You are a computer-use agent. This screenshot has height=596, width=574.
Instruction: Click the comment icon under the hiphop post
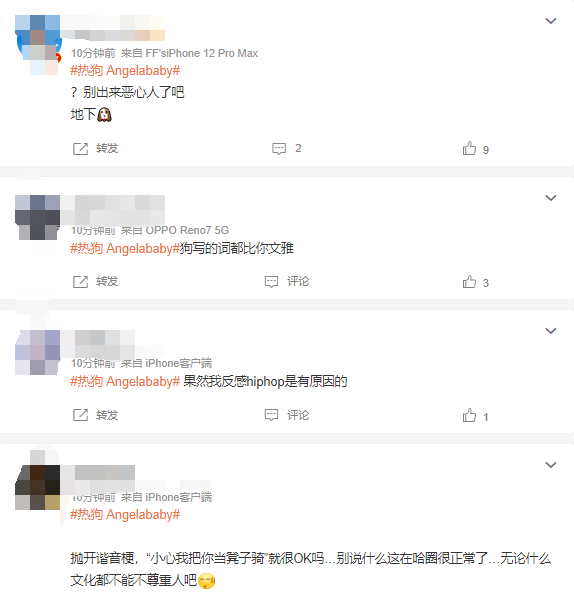(271, 415)
